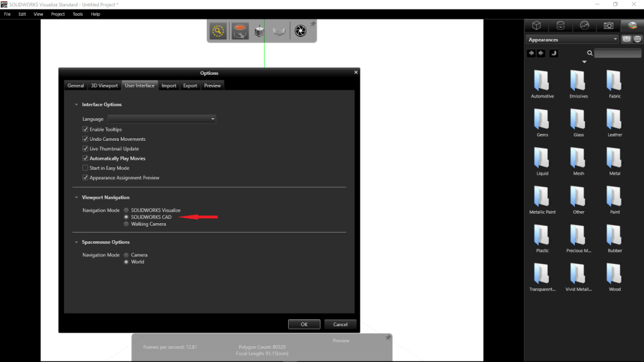
Task: Enable the Start in Easy Mode checkbox
Action: (x=85, y=168)
